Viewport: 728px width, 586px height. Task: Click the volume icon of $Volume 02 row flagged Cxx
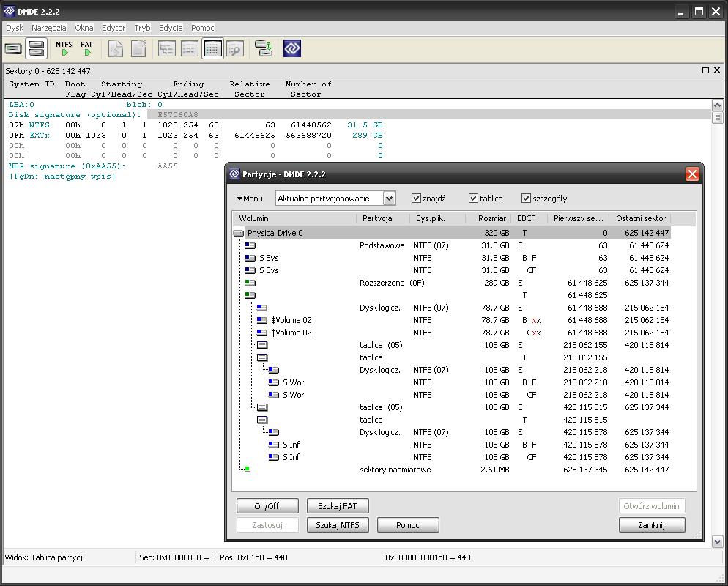tap(262, 333)
